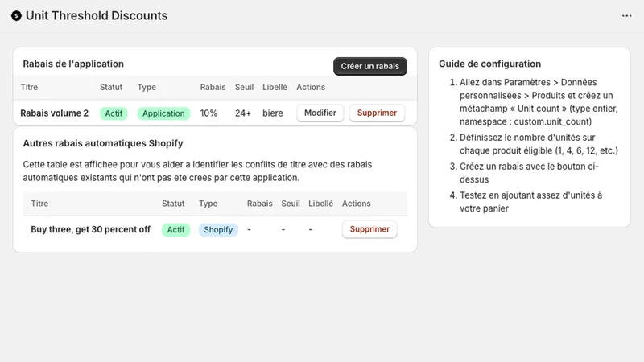
Task: Click the Actif badge for Rabais volume 2
Action: click(114, 113)
